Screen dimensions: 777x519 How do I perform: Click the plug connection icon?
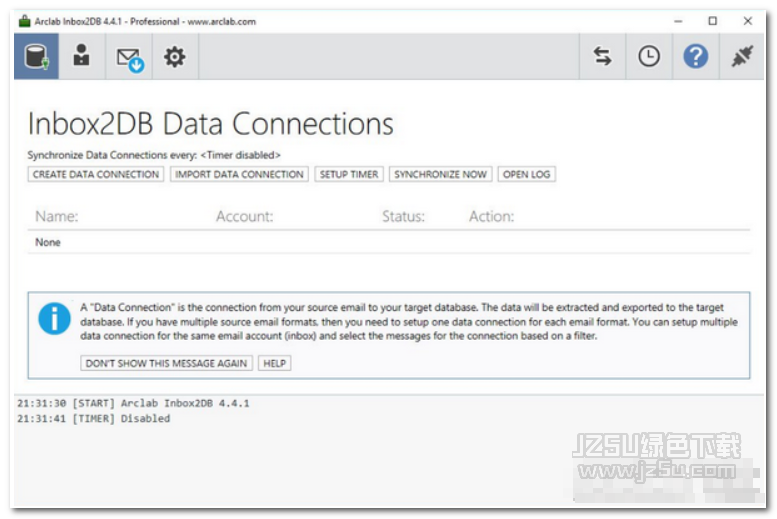(x=742, y=56)
